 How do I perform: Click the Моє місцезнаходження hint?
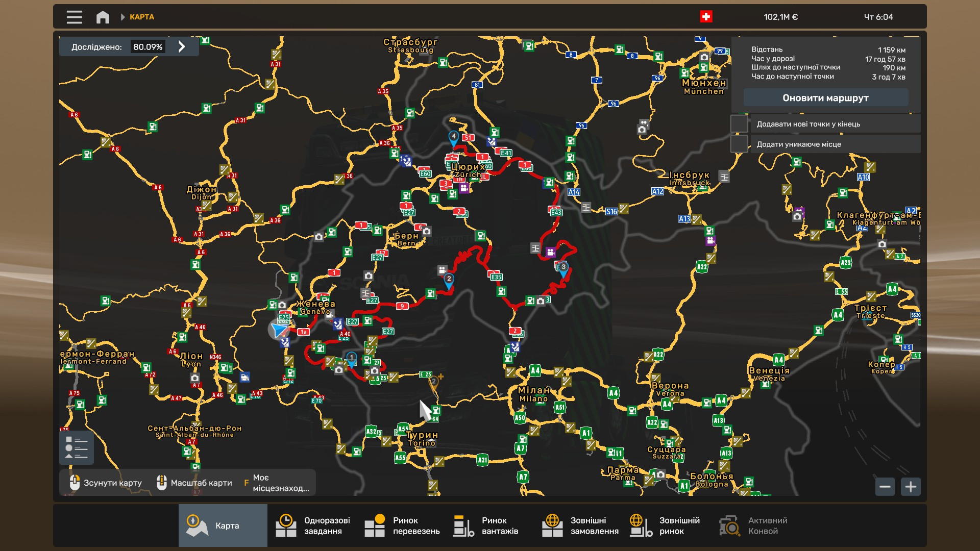coord(277,483)
